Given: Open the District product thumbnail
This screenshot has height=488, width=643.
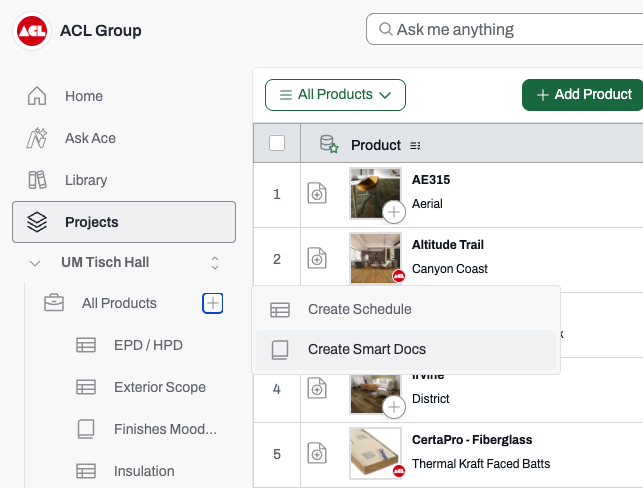Looking at the screenshot, I should click(x=375, y=395).
